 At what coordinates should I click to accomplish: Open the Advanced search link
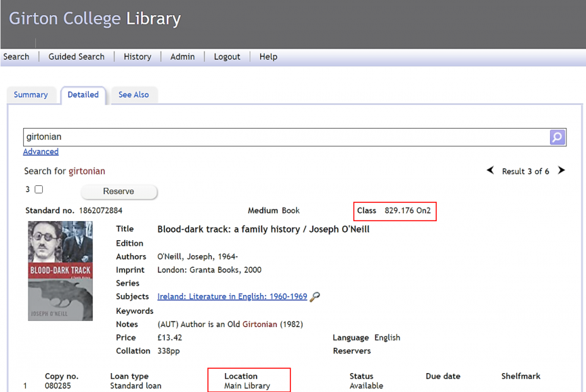[41, 152]
